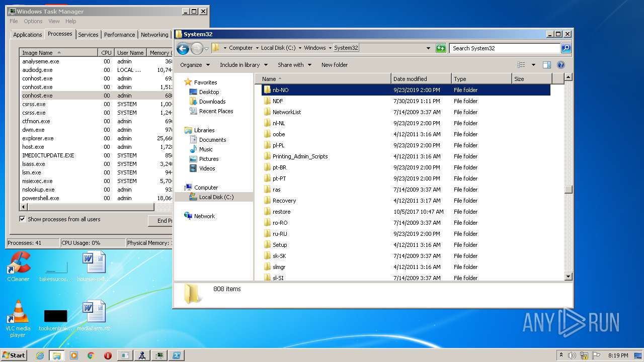
Task: Click the Back arrow in Explorer
Action: 183,48
